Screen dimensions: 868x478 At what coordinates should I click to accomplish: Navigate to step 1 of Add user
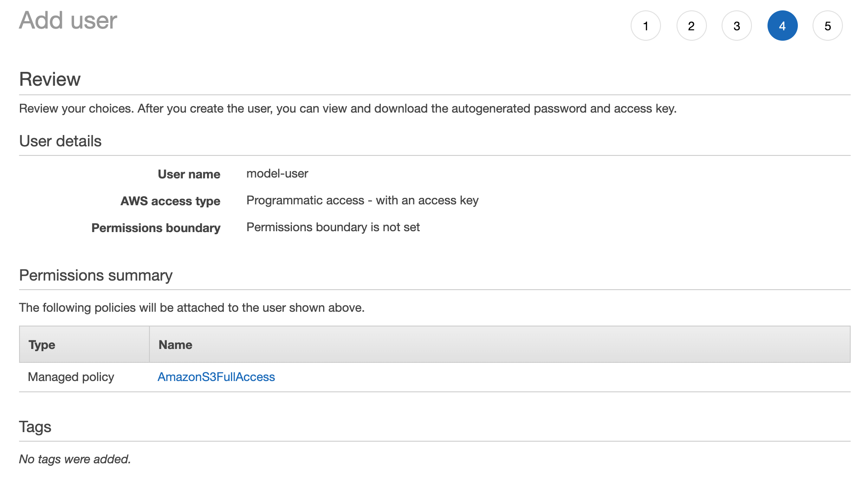pos(645,25)
